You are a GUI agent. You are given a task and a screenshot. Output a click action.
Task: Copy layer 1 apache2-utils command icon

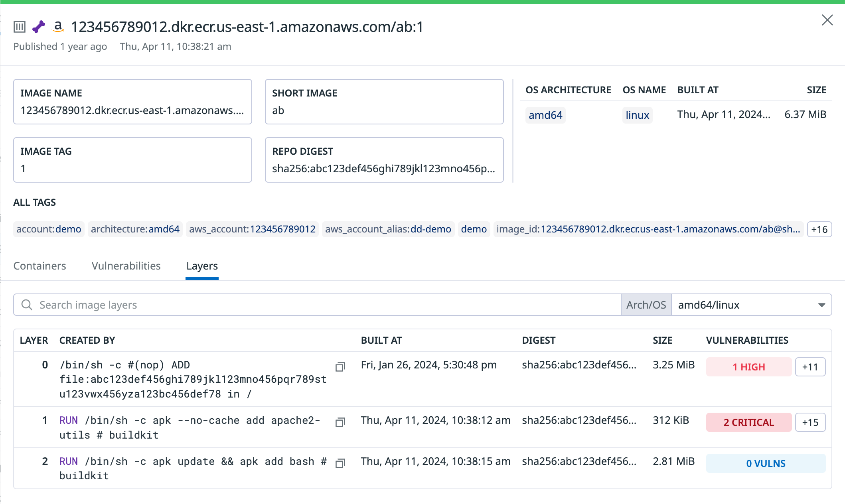pos(340,422)
